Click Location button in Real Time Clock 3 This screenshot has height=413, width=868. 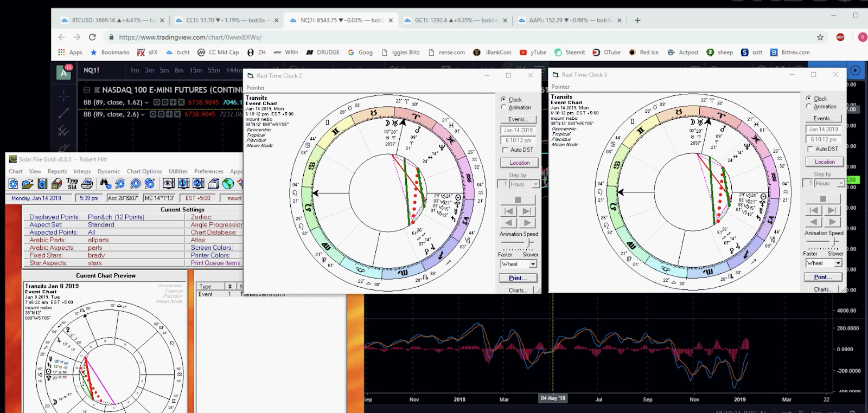click(825, 162)
